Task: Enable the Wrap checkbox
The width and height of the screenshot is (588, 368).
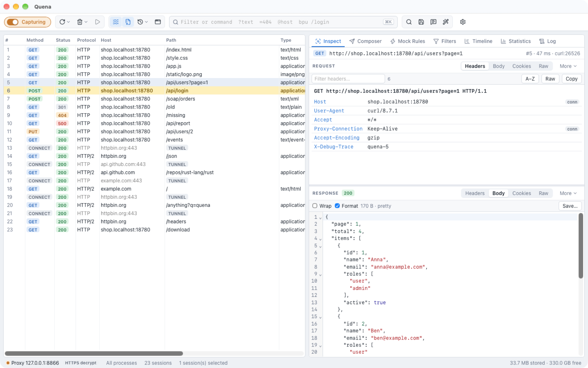Action: 315,206
